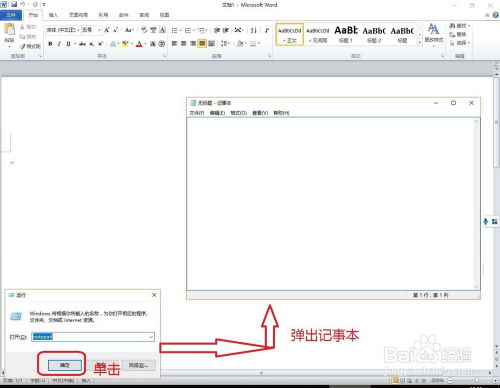
Task: Switch to Word's Insert ribbon tab
Action: click(x=53, y=15)
